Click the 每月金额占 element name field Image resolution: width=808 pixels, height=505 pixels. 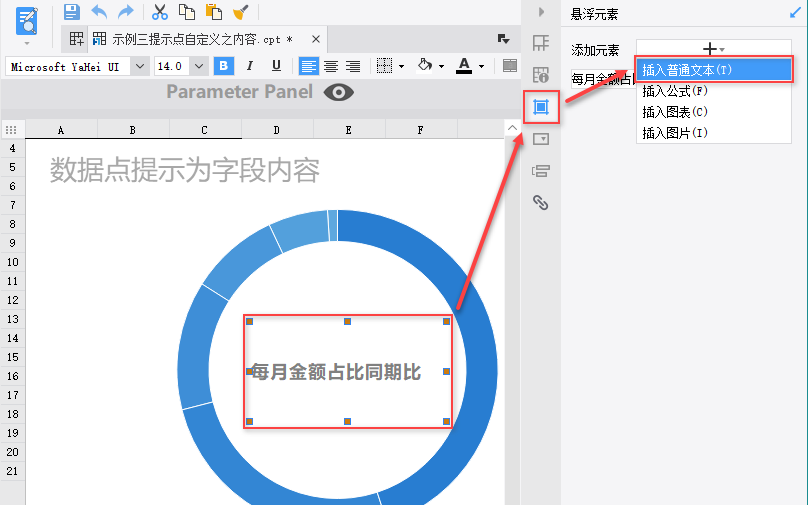pyautogui.click(x=603, y=79)
